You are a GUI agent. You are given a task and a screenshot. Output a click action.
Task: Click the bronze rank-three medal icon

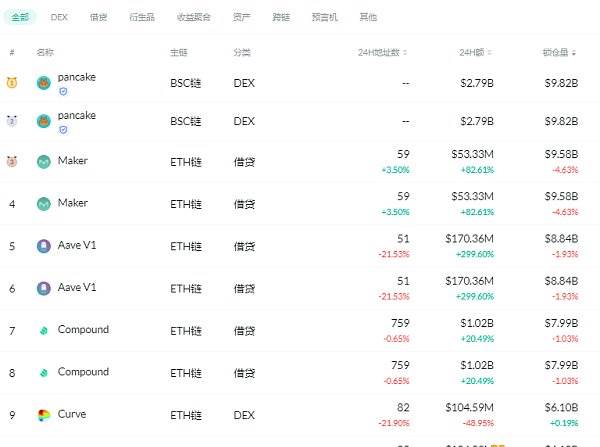point(12,161)
